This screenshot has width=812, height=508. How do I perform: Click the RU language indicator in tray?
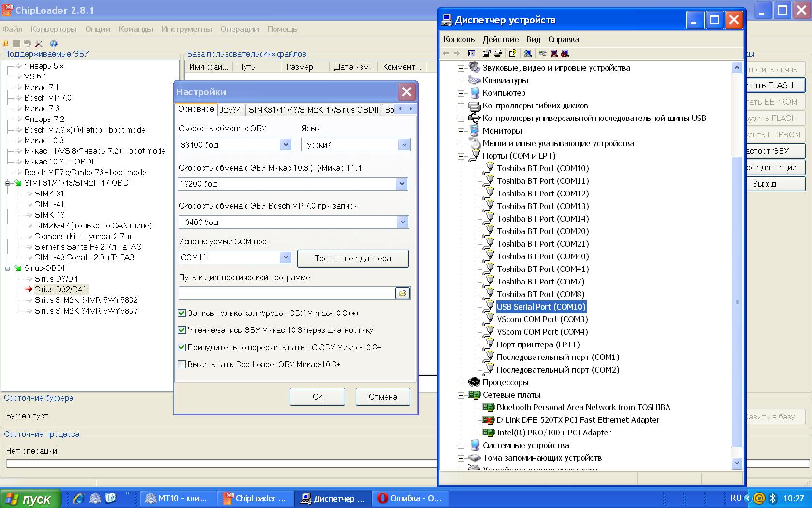(x=736, y=498)
